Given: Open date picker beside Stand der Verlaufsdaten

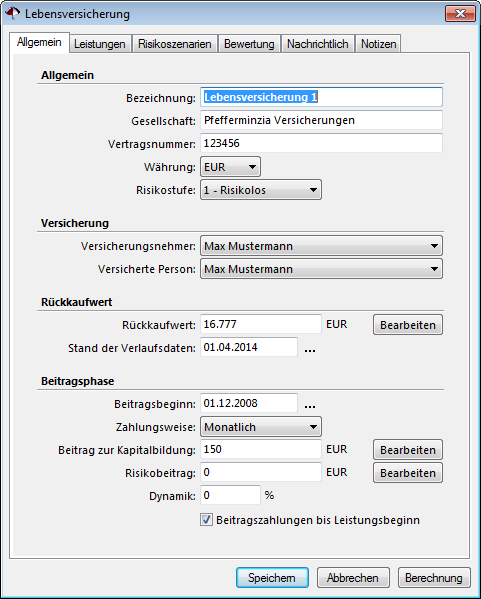Looking at the screenshot, I should 309,349.
